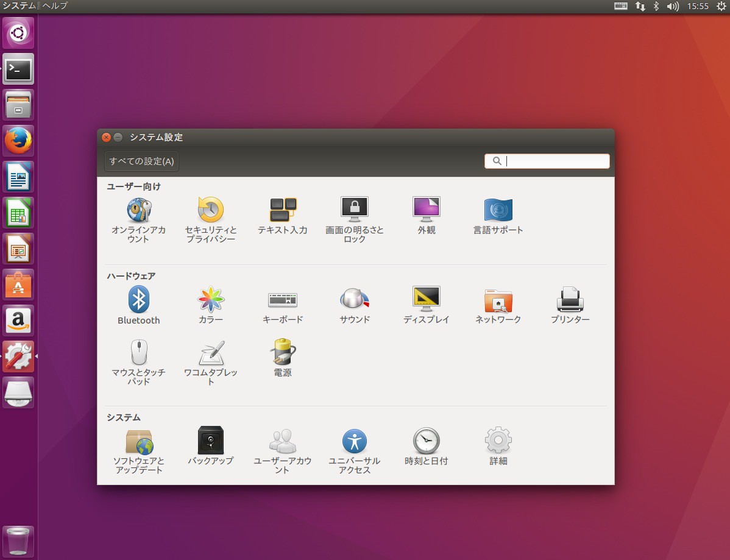
Task: Launch Firefox from the launcher dock
Action: pos(19,141)
